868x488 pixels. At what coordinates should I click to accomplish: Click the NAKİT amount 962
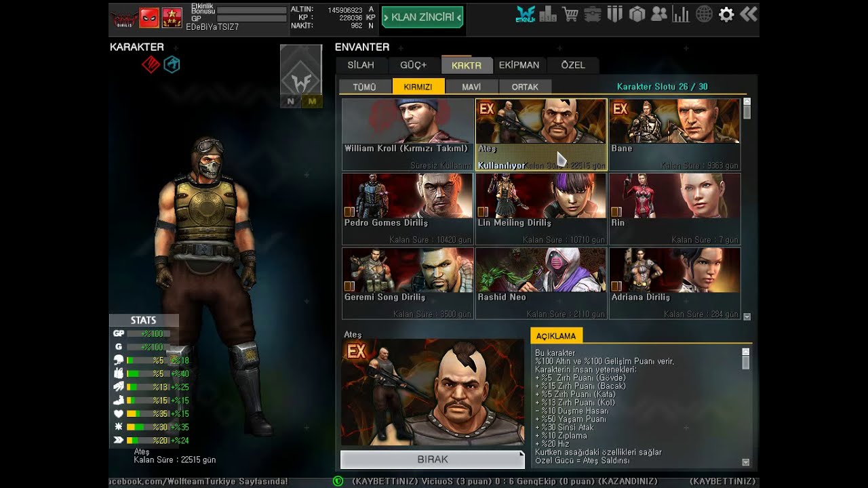point(357,26)
